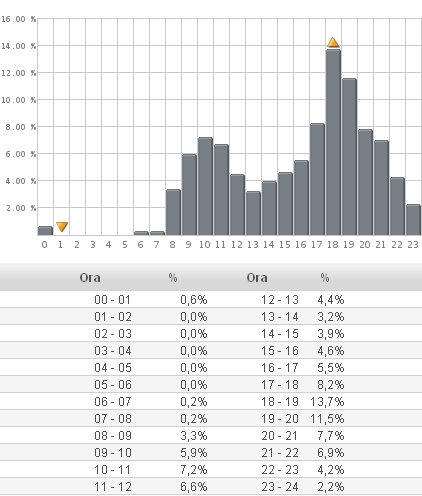This screenshot has height=496, width=422.
Task: Click the '14 - 15' hour cell
Action: click(280, 334)
